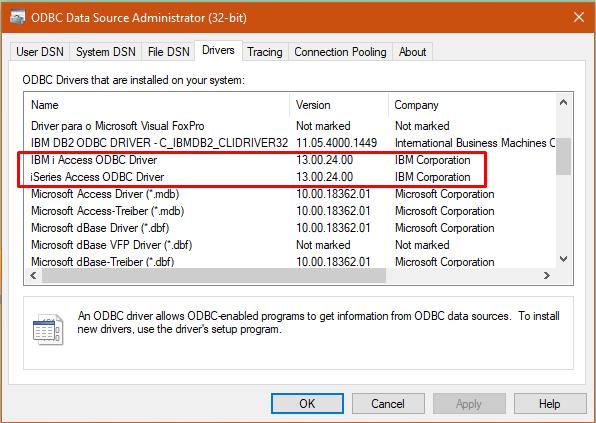Click Microsoft Corporation in Access-Treiber row
The width and height of the screenshot is (596, 423).
pos(444,211)
